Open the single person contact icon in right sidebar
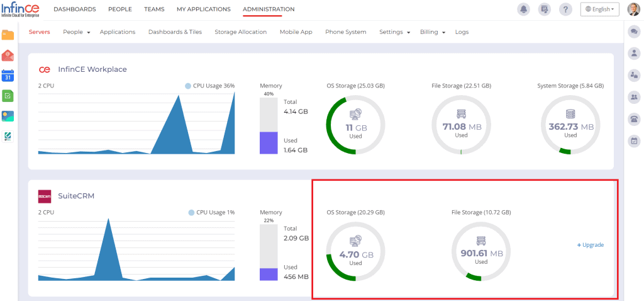This screenshot has width=644, height=301. click(634, 53)
